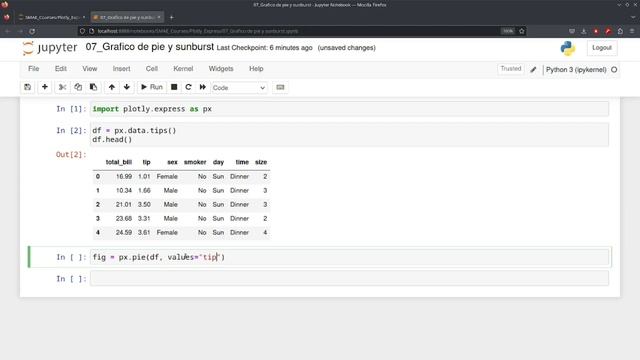Select the empty code cell at the bottom
This screenshot has height=360, width=640.
(349, 279)
